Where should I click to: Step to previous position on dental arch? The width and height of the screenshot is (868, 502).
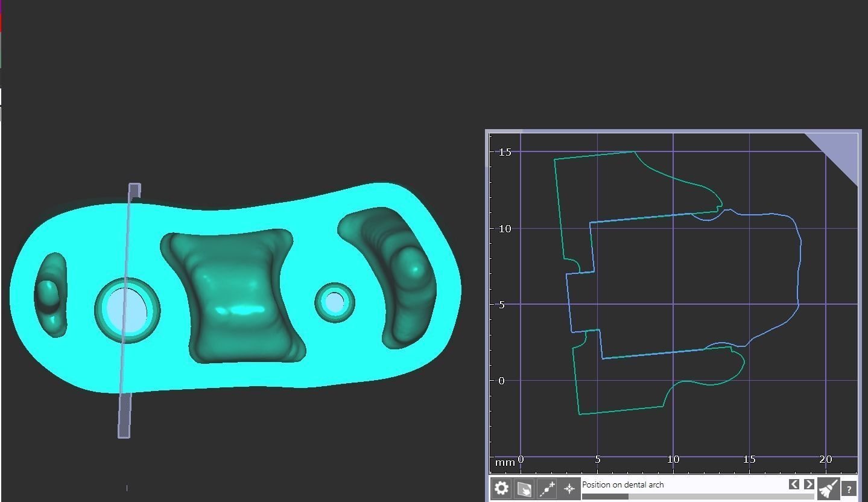(x=794, y=484)
